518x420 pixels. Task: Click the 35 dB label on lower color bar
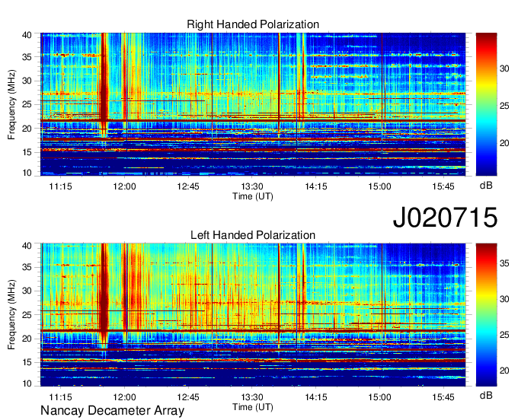(x=504, y=263)
